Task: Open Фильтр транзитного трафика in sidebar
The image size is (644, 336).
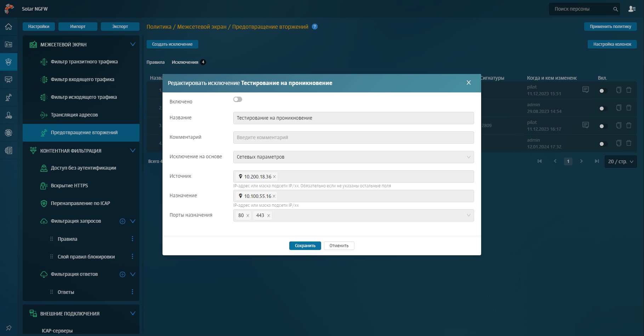Action: (84, 62)
